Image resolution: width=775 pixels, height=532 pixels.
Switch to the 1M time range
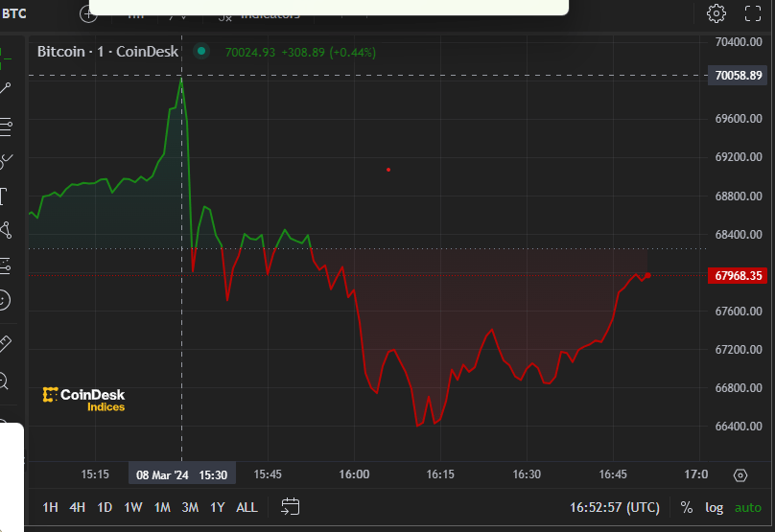pos(162,507)
